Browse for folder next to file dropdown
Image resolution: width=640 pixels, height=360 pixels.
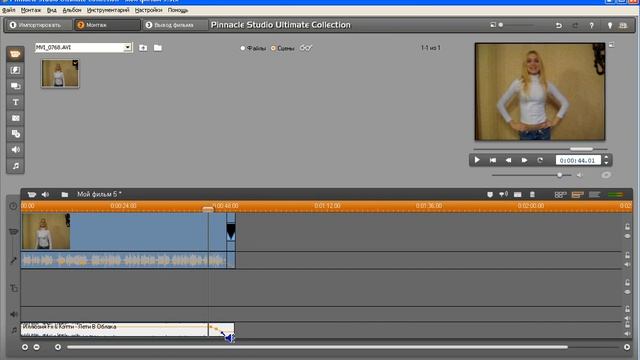tap(158, 48)
